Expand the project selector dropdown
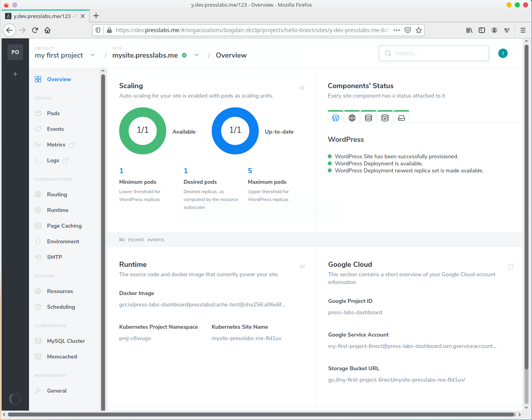 tap(93, 55)
